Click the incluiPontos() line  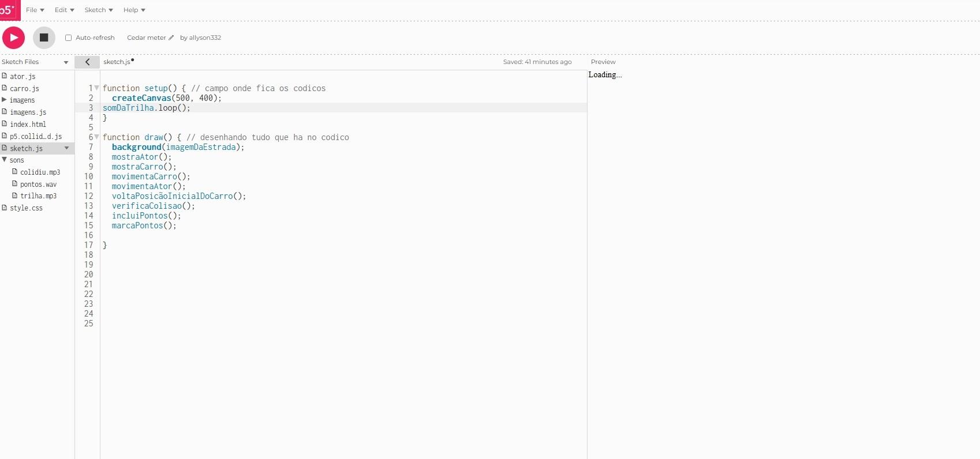click(x=147, y=216)
